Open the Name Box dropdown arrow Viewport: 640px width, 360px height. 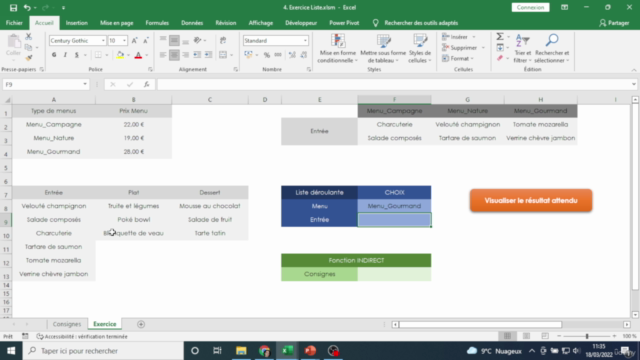coord(85,84)
